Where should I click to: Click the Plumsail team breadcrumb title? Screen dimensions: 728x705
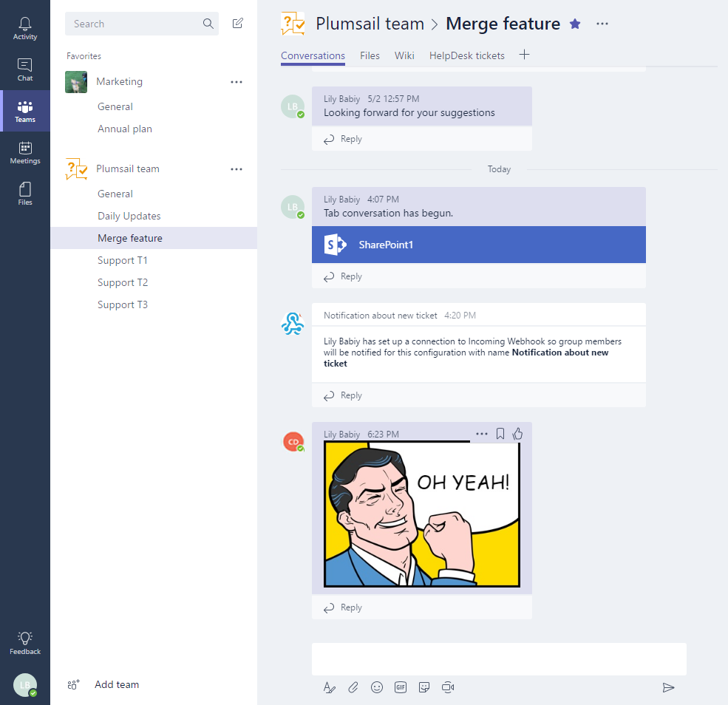pyautogui.click(x=370, y=24)
